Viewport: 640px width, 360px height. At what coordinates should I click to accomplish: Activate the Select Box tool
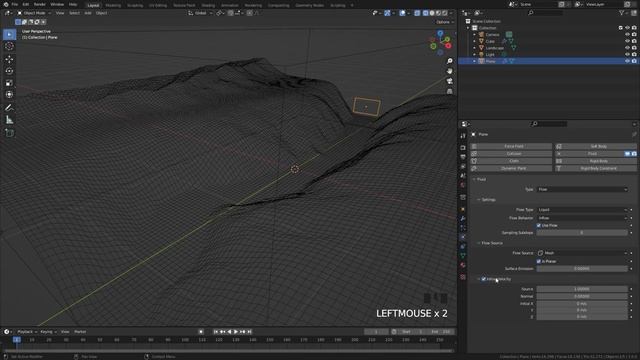9,34
